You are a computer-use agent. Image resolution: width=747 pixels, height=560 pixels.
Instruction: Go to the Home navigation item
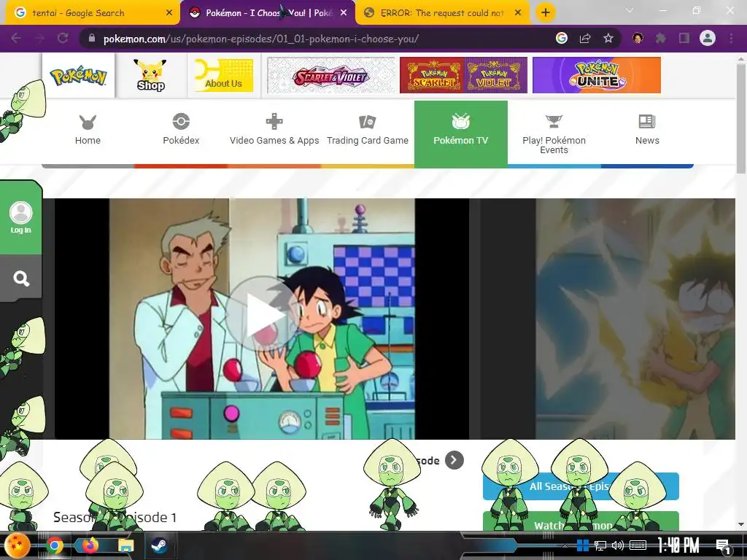(88, 131)
